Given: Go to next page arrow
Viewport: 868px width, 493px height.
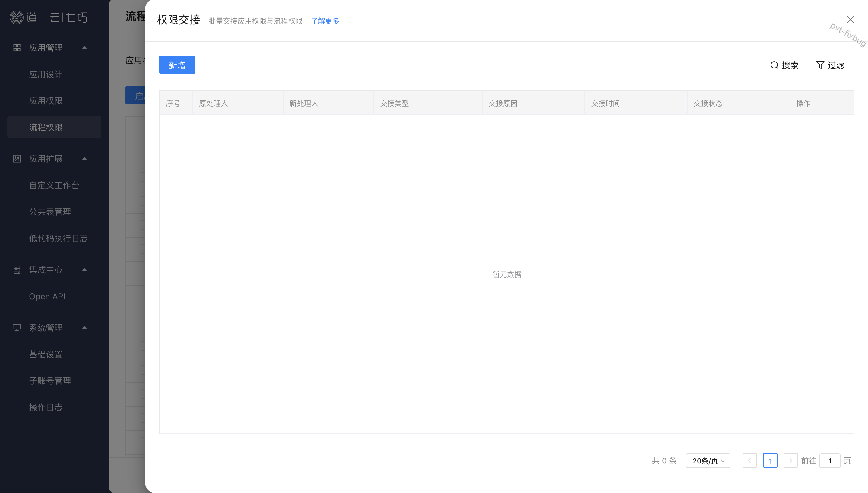Looking at the screenshot, I should point(790,460).
